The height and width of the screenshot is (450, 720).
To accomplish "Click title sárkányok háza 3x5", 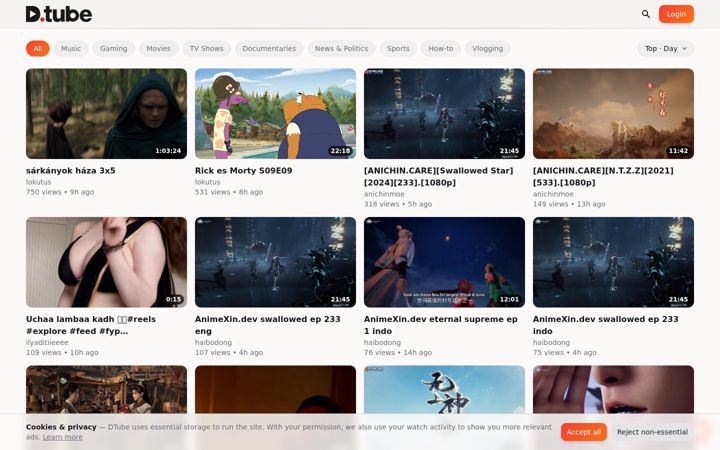I will [71, 170].
